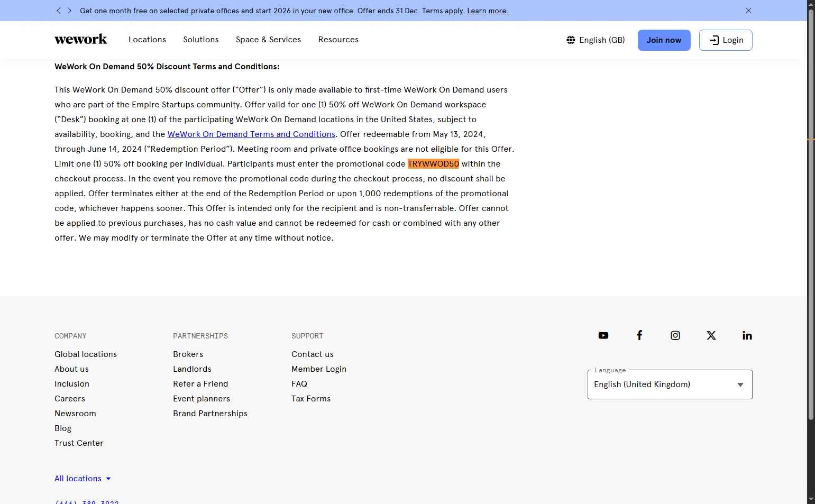Open WeWork Instagram profile icon
This screenshot has height=504, width=815.
(x=675, y=336)
